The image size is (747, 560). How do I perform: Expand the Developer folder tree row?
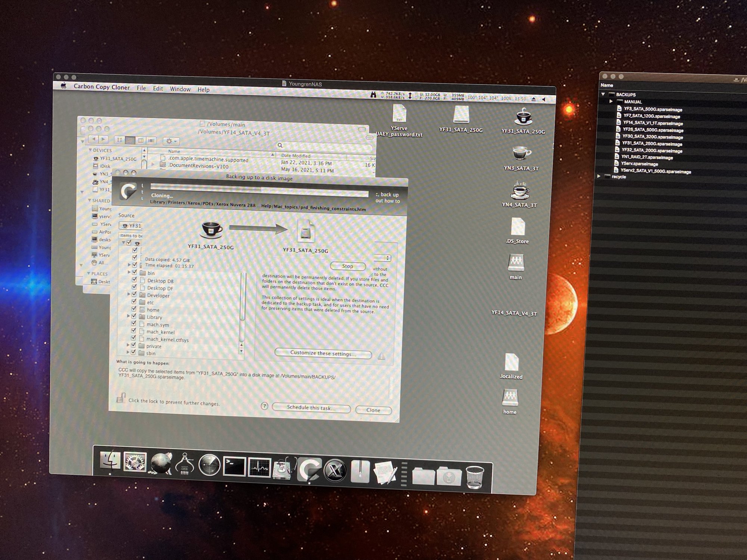coord(129,294)
